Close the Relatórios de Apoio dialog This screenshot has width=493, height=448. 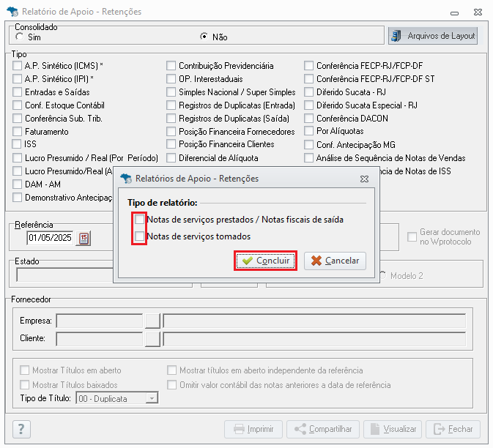(364, 179)
